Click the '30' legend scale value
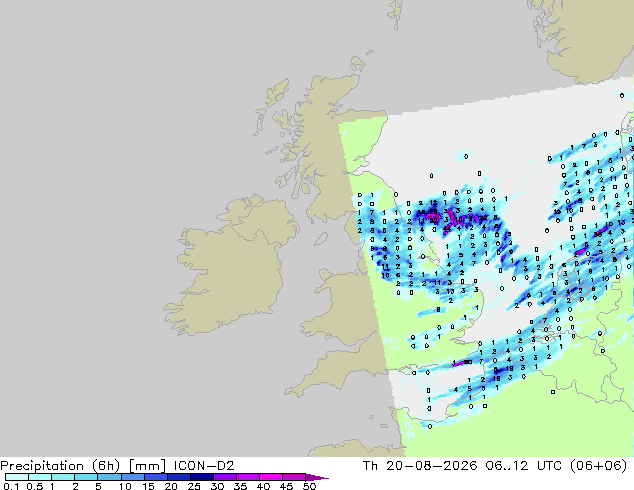Screen dimensions: 634x490 (x=217, y=486)
